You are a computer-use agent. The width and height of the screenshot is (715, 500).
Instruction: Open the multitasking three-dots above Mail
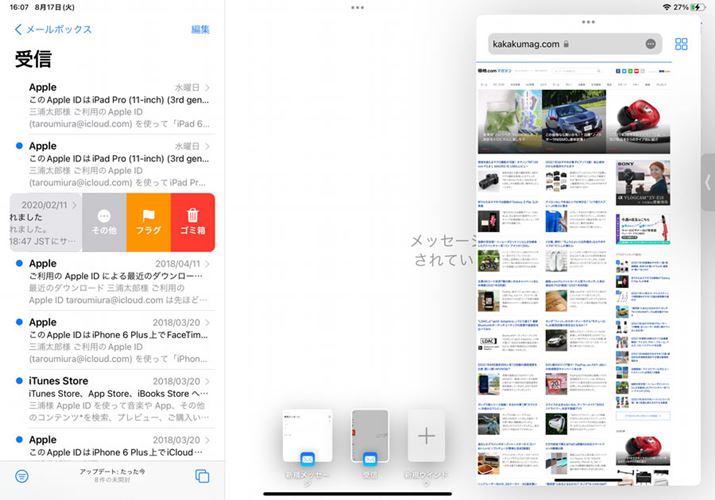(x=358, y=7)
